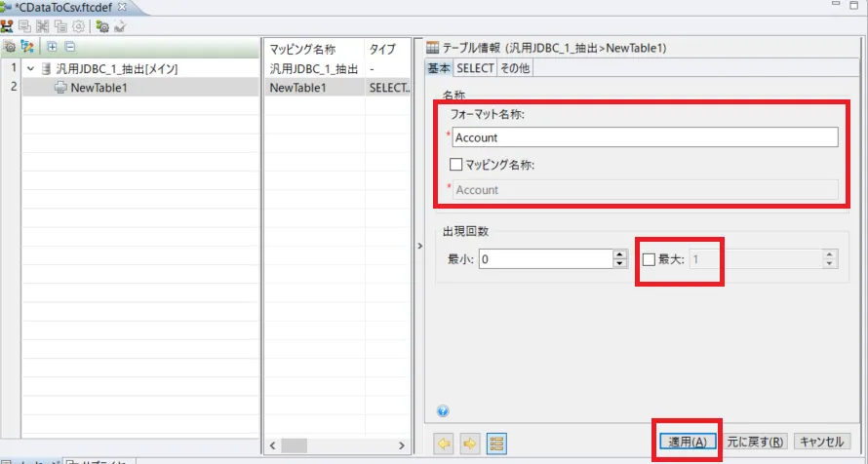Viewport: 868px width, 464px height.
Task: Switch to the SELECT tab
Action: point(475,68)
